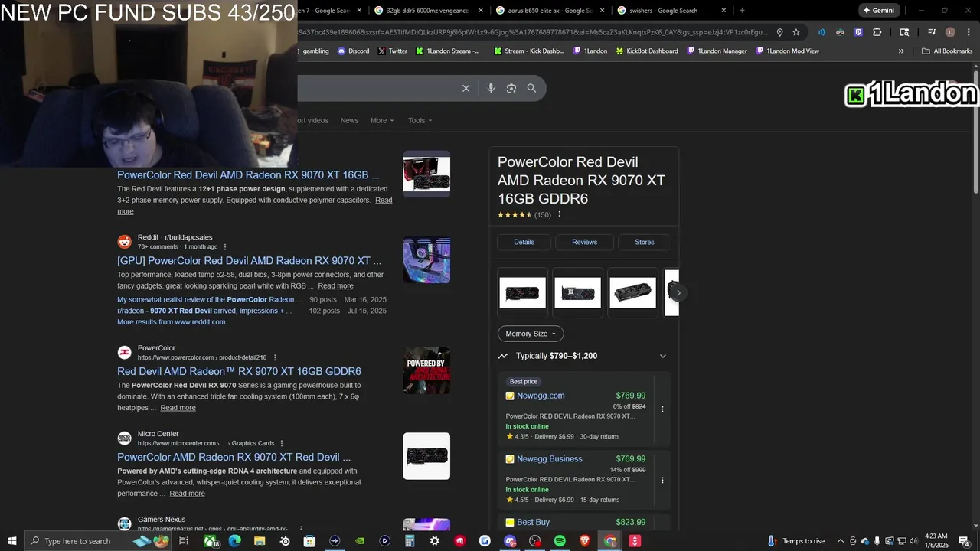The image size is (980, 551).
Task: Click the Micro Center result thumbnail image
Action: [x=426, y=456]
